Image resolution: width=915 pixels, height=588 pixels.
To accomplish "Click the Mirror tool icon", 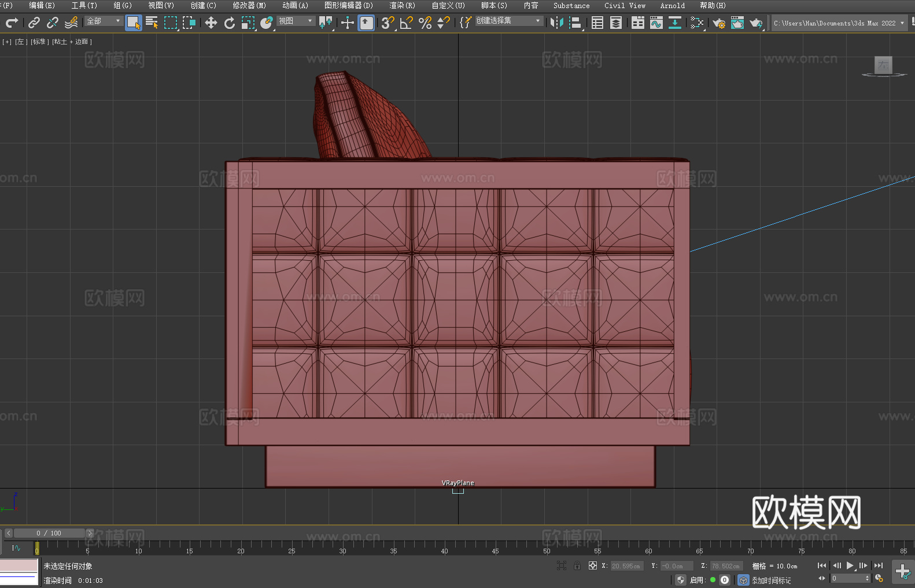I will pos(557,23).
